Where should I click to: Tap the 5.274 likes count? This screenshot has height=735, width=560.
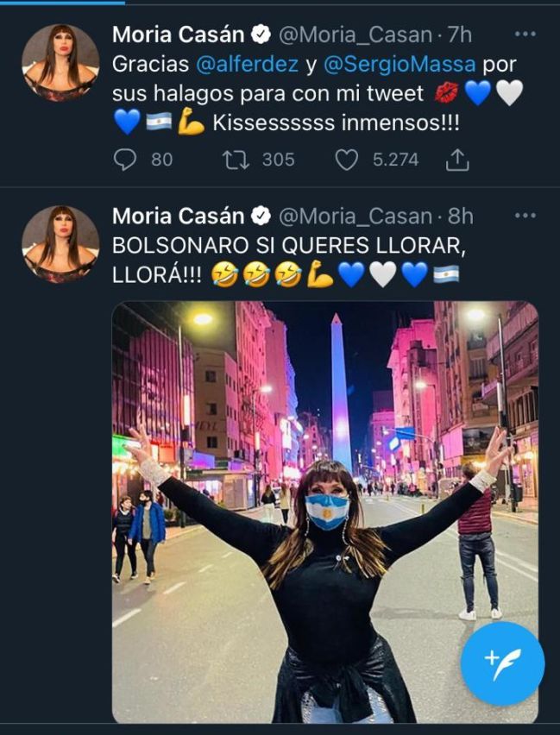(x=395, y=160)
